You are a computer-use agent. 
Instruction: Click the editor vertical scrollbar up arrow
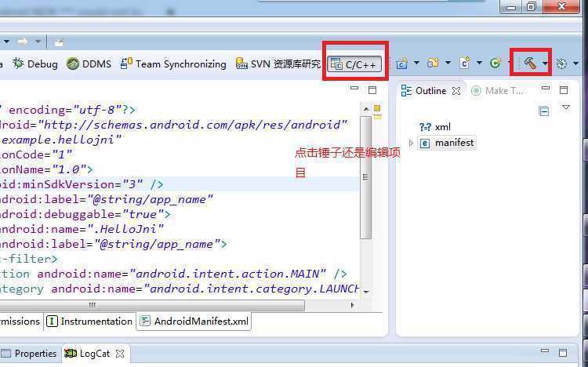click(x=366, y=109)
